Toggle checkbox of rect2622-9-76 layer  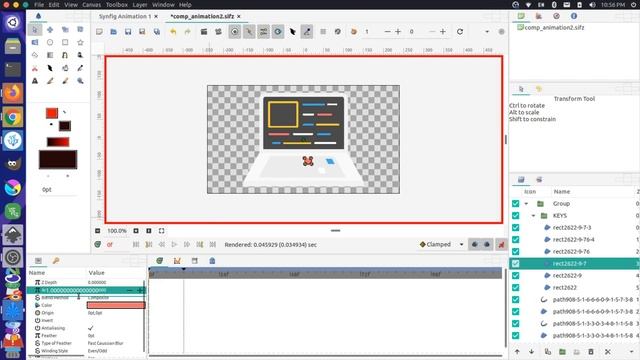click(516, 251)
